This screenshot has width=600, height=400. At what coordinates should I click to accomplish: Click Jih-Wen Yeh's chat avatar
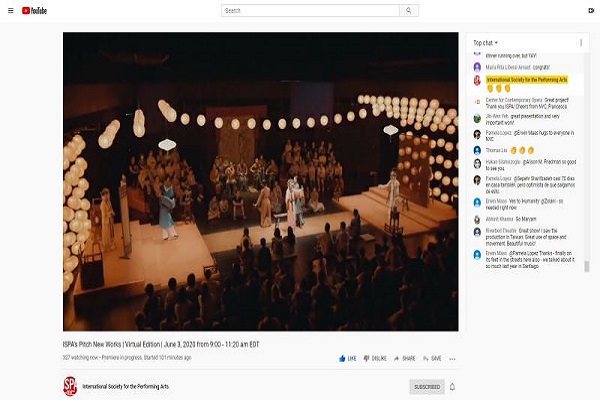477,118
